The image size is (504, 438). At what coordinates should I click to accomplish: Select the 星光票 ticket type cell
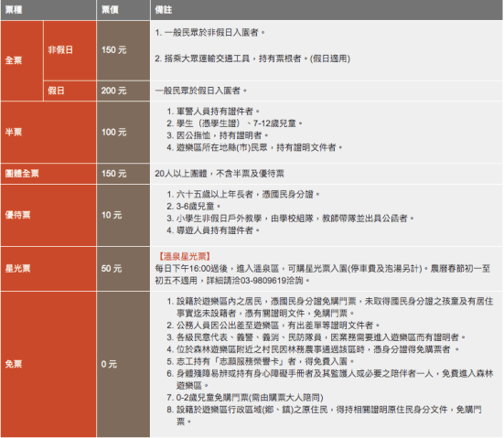pos(48,269)
